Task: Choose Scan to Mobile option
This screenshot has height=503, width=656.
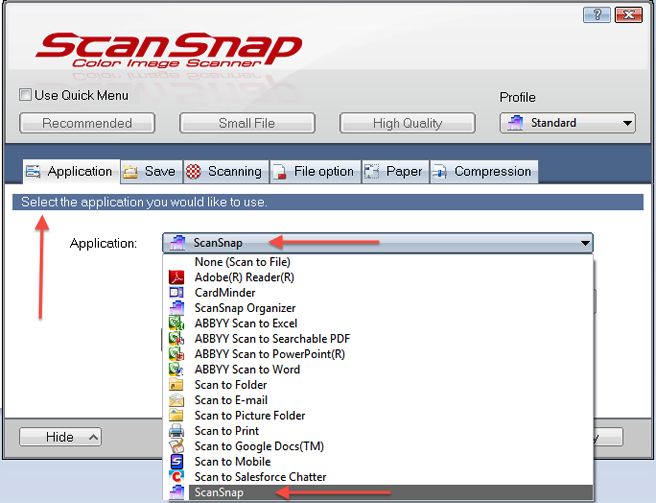Action: [378, 462]
